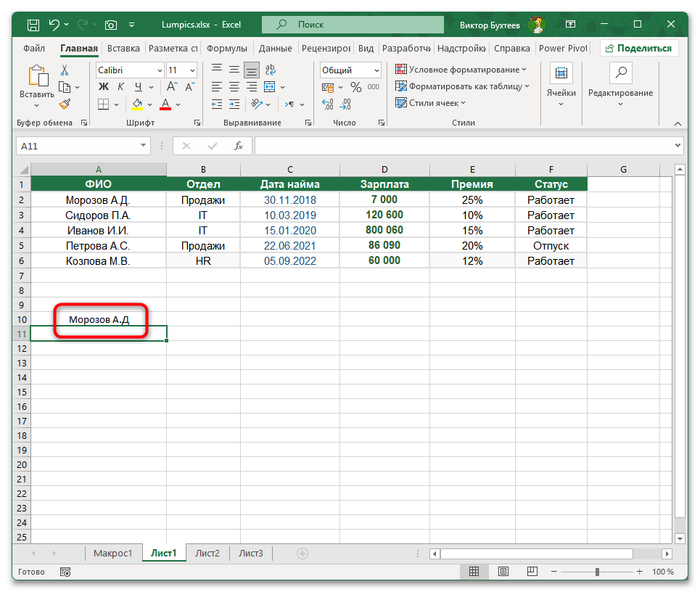Open the camera/screenshot icon in Quick Access toolbar
700x592 pixels.
coord(111,24)
